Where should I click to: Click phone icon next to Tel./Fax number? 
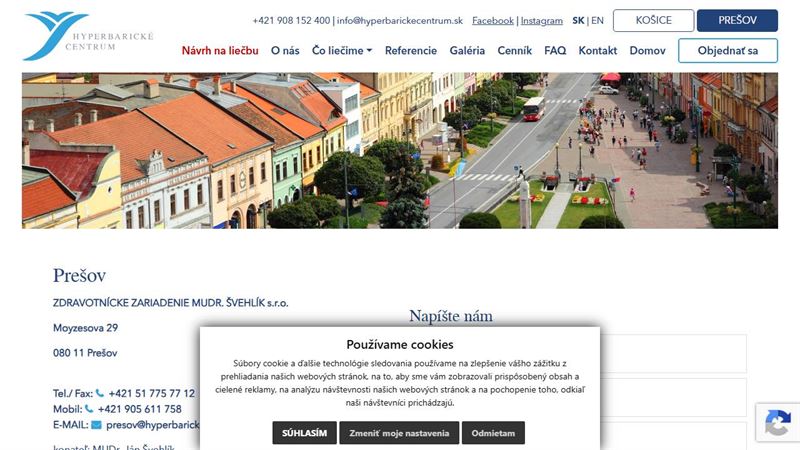[x=99, y=393]
